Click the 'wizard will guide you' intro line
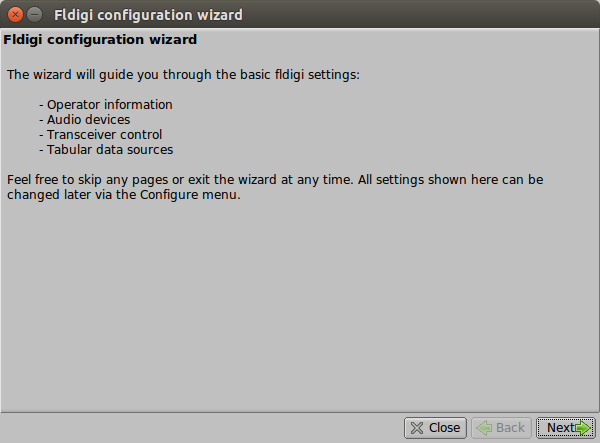The width and height of the screenshot is (600, 443). [x=182, y=75]
